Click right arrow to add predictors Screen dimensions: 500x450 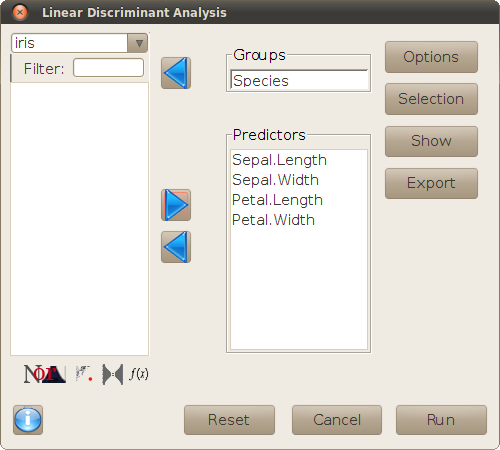pyautogui.click(x=176, y=205)
